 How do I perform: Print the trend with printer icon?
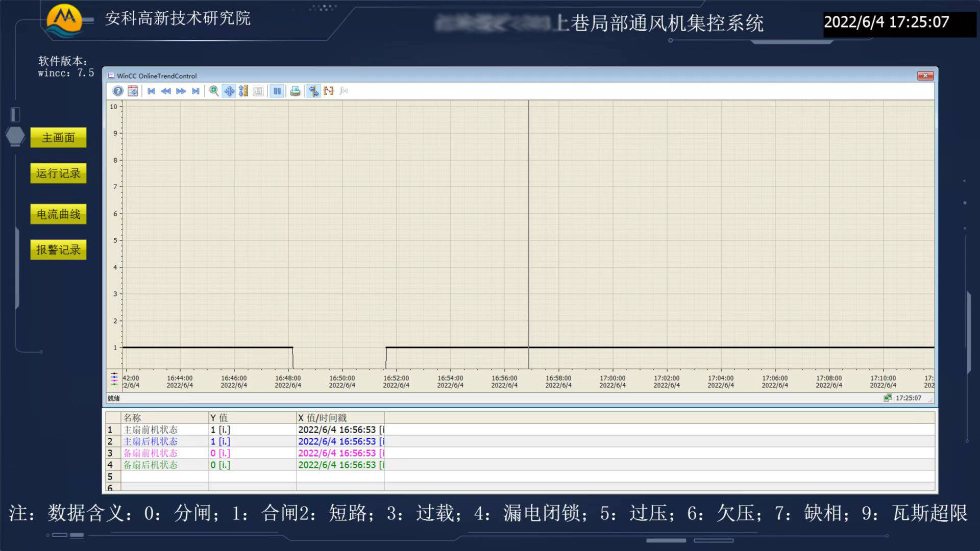(295, 91)
